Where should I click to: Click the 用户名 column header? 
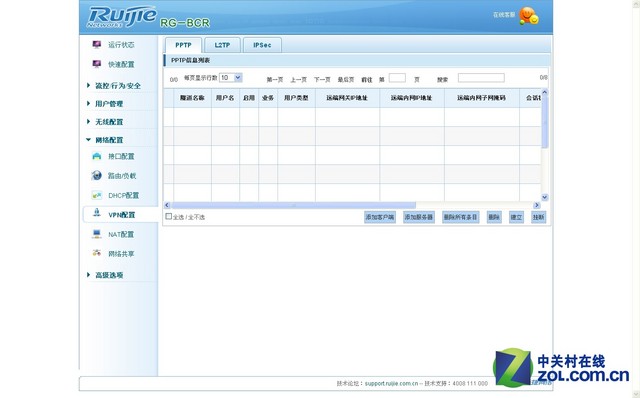(225, 98)
